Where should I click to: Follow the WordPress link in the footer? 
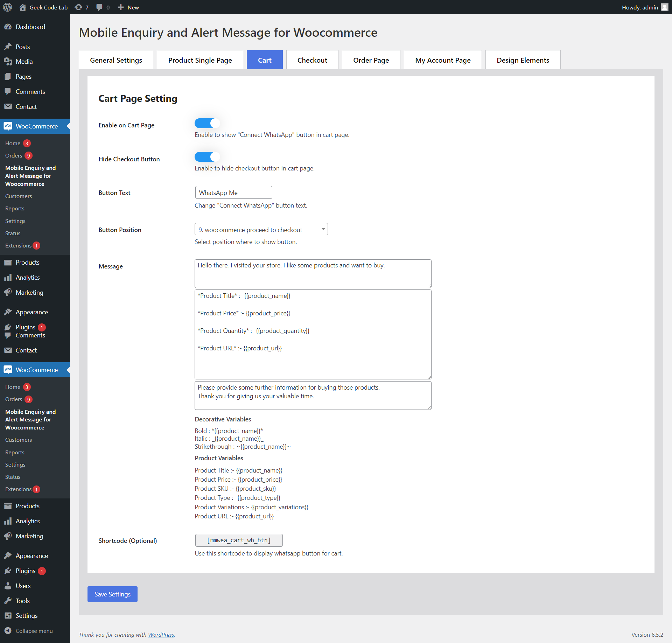click(161, 635)
